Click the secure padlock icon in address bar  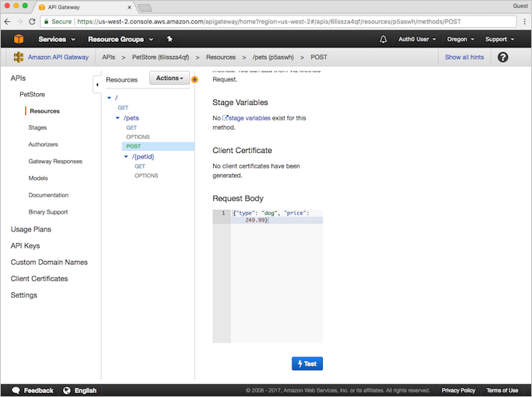[x=47, y=21]
